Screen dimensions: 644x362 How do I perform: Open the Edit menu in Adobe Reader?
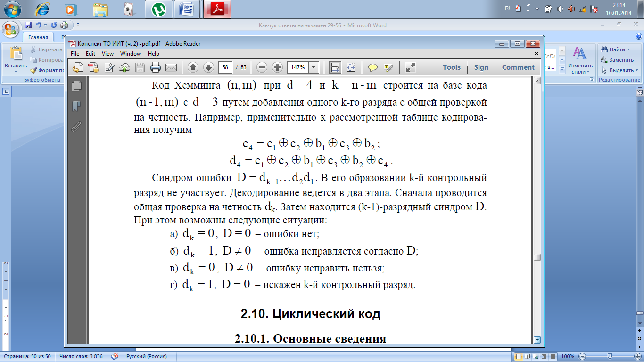(91, 54)
